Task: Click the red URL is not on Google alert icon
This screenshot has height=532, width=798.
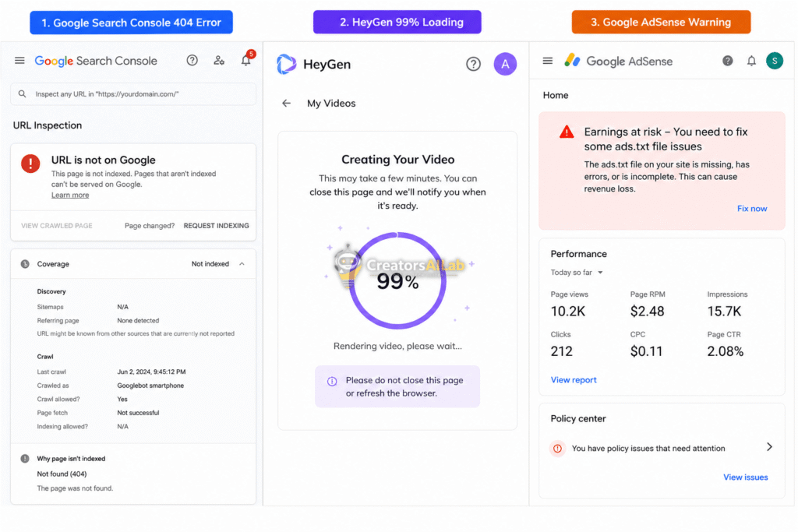Action: (x=30, y=164)
